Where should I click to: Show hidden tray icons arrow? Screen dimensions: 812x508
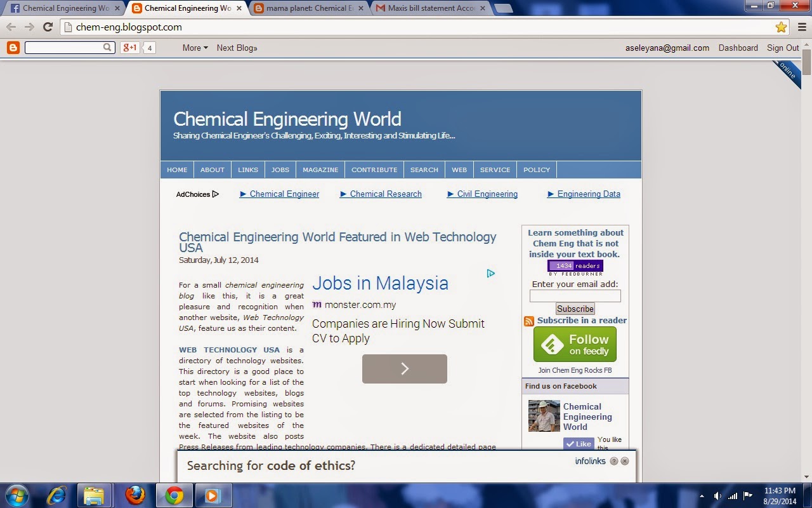click(x=702, y=495)
